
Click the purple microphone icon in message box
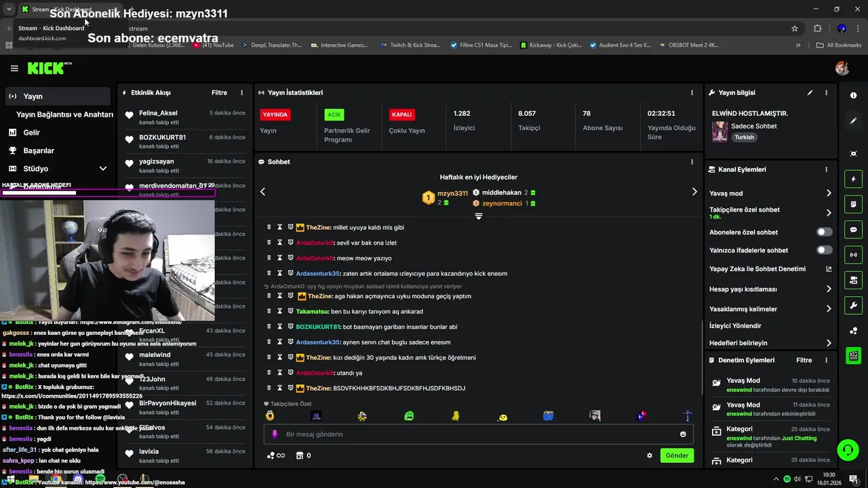[275, 434]
